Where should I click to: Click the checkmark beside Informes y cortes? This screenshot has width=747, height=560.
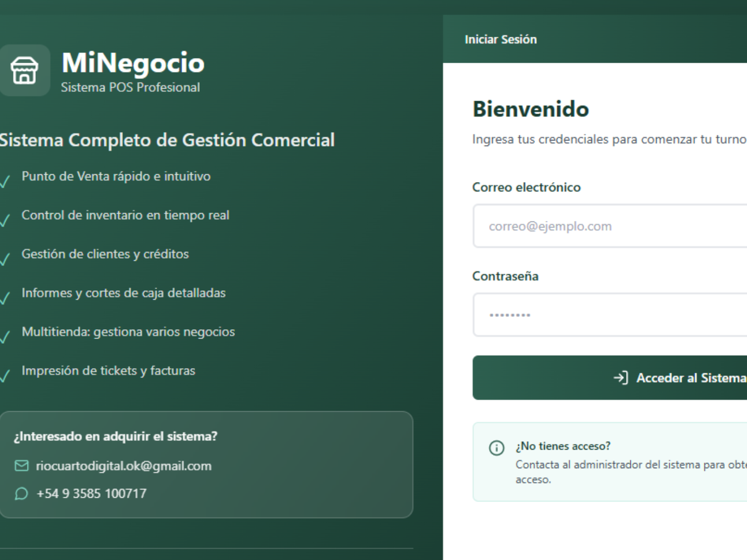[5, 298]
